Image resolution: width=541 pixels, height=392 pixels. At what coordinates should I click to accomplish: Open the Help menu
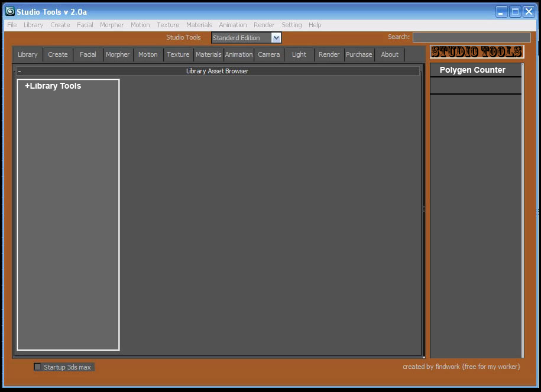tap(315, 25)
